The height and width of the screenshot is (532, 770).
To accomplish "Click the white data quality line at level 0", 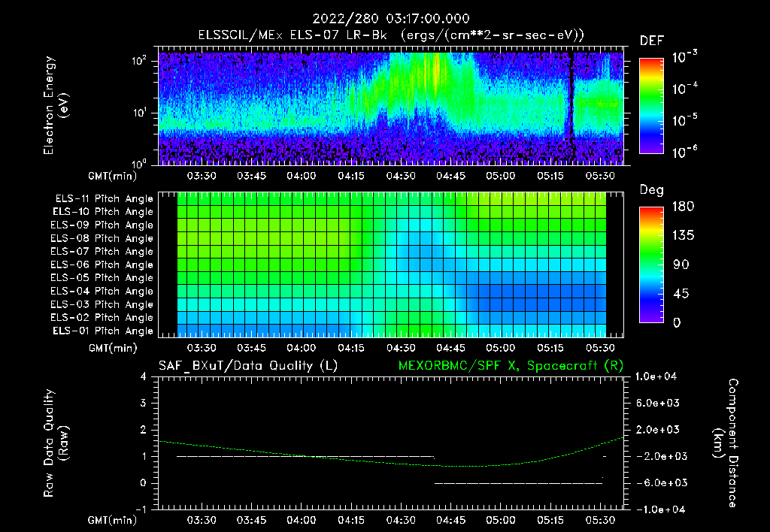I will click(518, 483).
